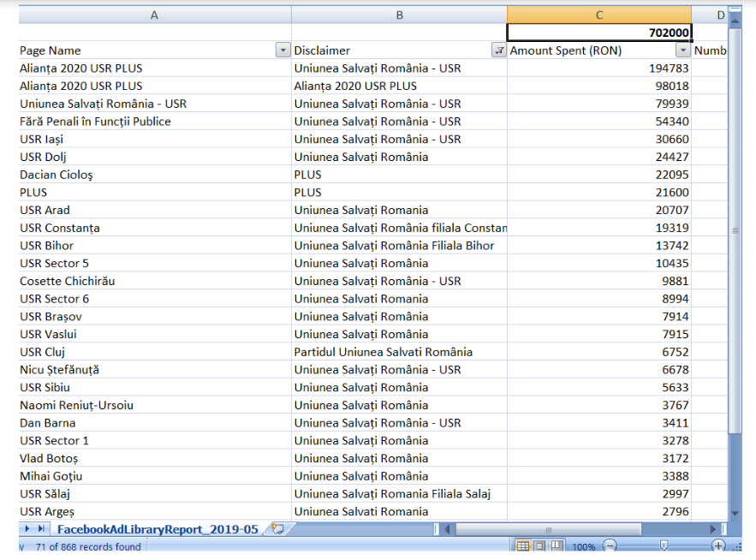Select the 'USR Sibiu' cell
This screenshot has width=756, height=560.
click(x=155, y=387)
